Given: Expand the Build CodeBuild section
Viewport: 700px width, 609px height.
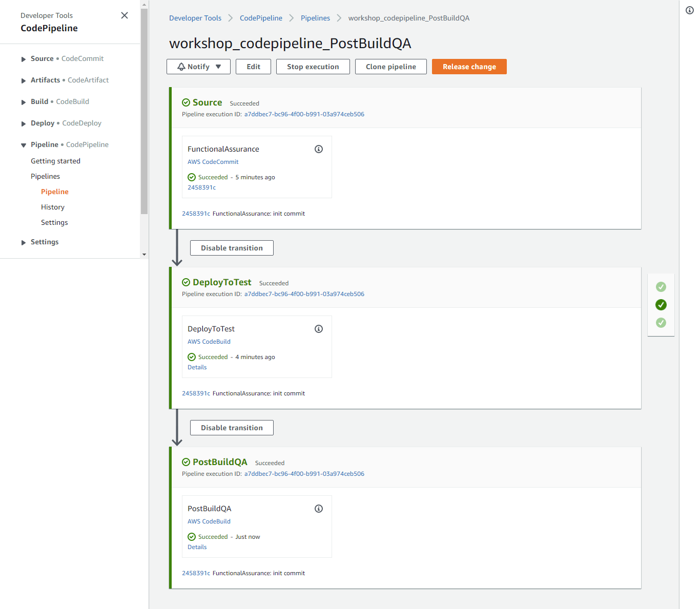Looking at the screenshot, I should pos(24,102).
